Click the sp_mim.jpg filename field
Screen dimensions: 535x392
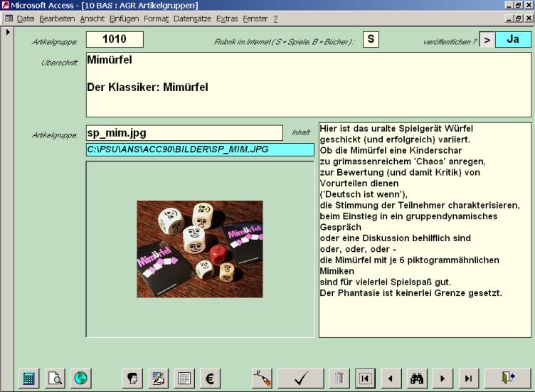(184, 133)
